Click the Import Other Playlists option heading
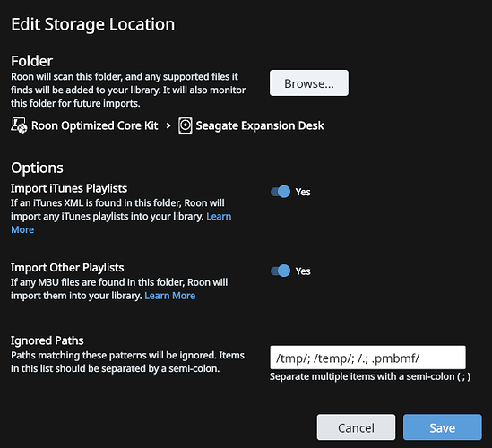Screen dimensions: 492x448 click(x=67, y=268)
